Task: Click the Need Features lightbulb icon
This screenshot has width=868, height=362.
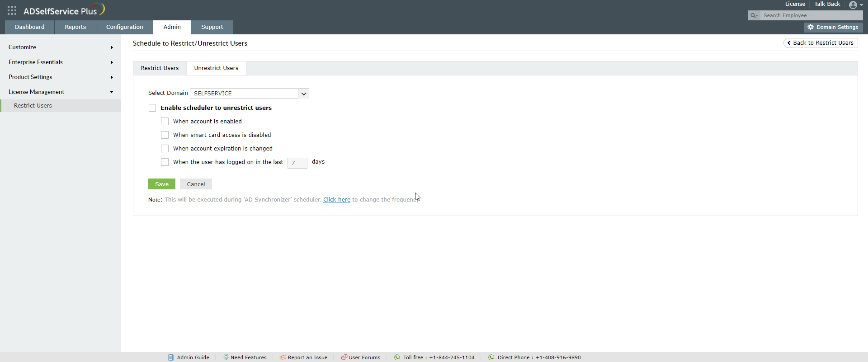Action: coord(226,357)
